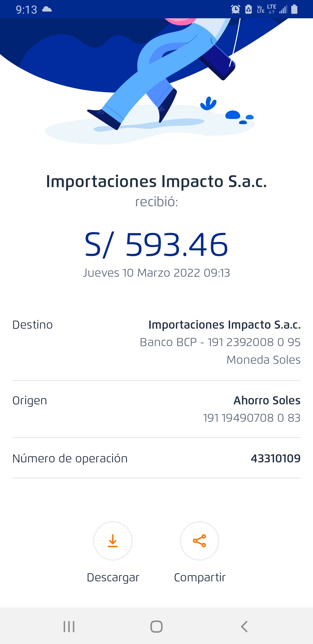Tap the alarm icon in status bar

235,9
